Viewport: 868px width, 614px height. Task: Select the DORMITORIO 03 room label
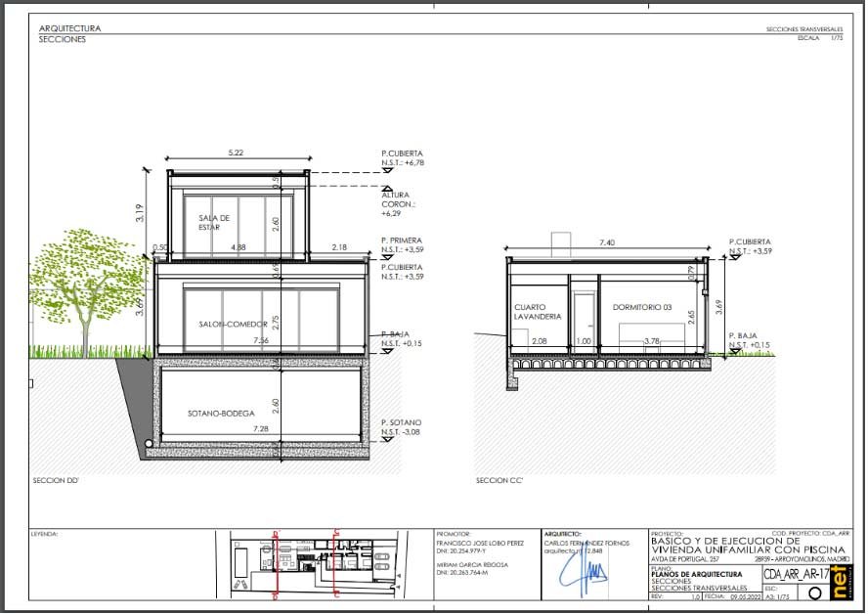coord(640,307)
